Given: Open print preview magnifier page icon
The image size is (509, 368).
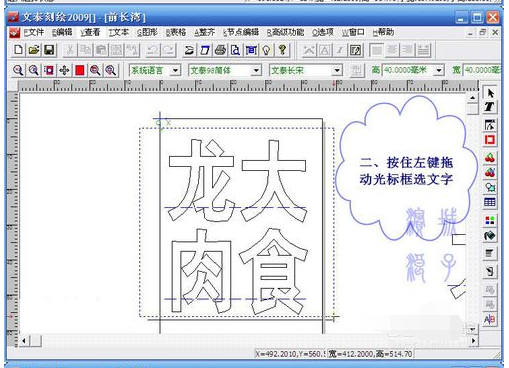Looking at the screenshot, I should click(x=235, y=50).
